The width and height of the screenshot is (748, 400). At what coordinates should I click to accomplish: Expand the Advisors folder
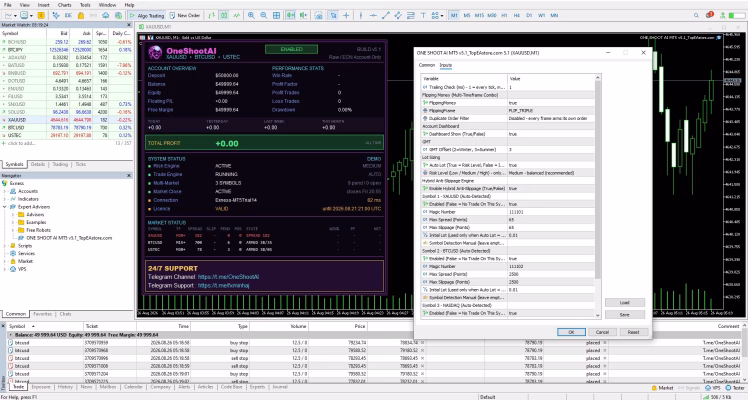pos(13,215)
